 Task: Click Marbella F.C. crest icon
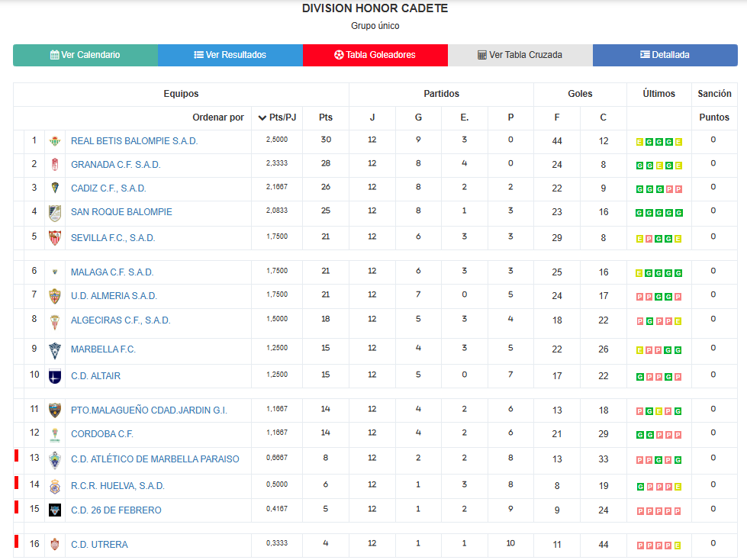pos(55,350)
